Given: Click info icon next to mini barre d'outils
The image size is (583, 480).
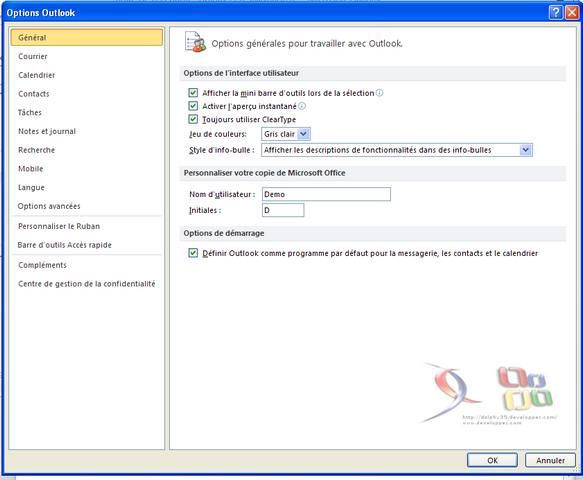Looking at the screenshot, I should coord(380,93).
